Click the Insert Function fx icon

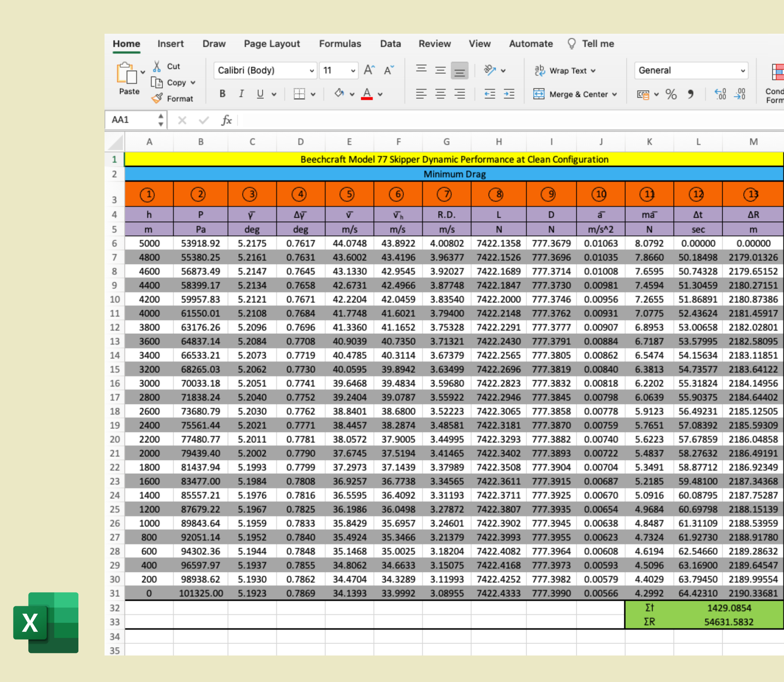[x=226, y=120]
